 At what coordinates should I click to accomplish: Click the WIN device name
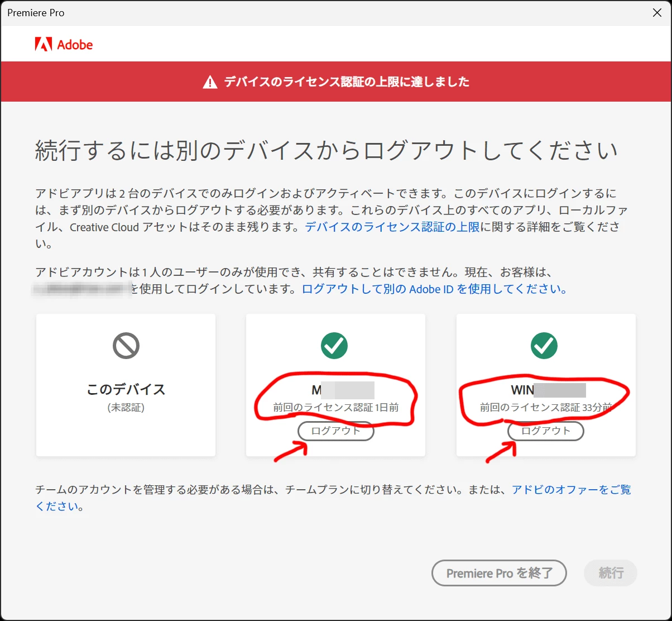tap(548, 390)
